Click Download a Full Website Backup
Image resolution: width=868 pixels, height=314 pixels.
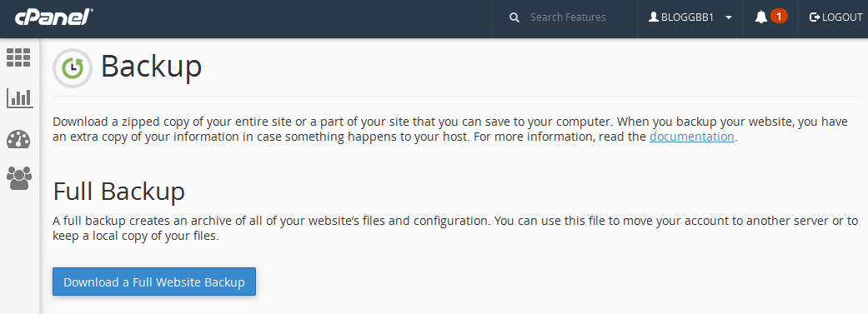click(x=154, y=282)
